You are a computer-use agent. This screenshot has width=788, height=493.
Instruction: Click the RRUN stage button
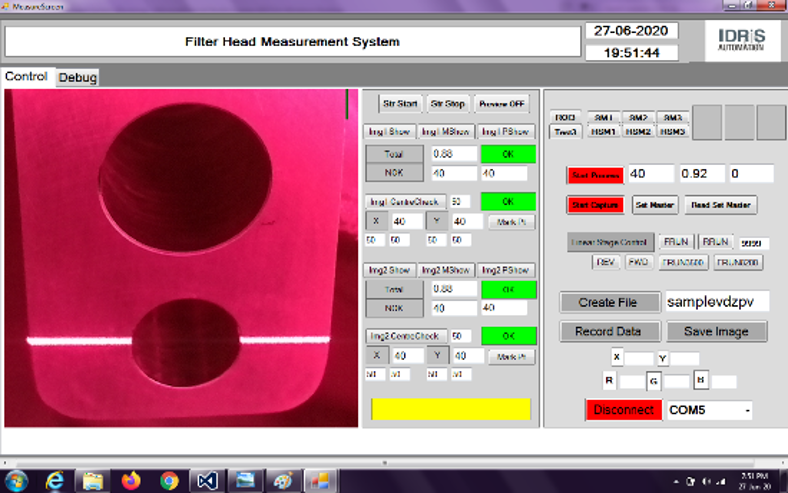point(715,242)
